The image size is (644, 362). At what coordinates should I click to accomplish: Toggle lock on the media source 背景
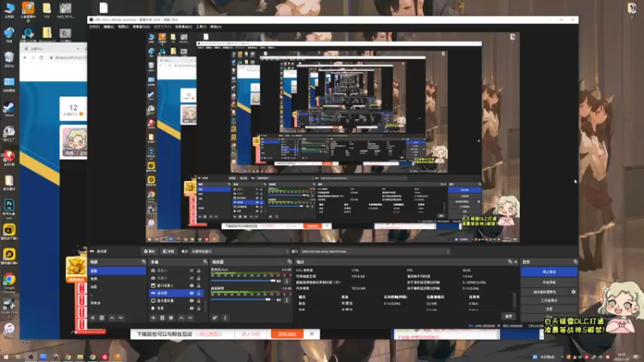(x=199, y=308)
